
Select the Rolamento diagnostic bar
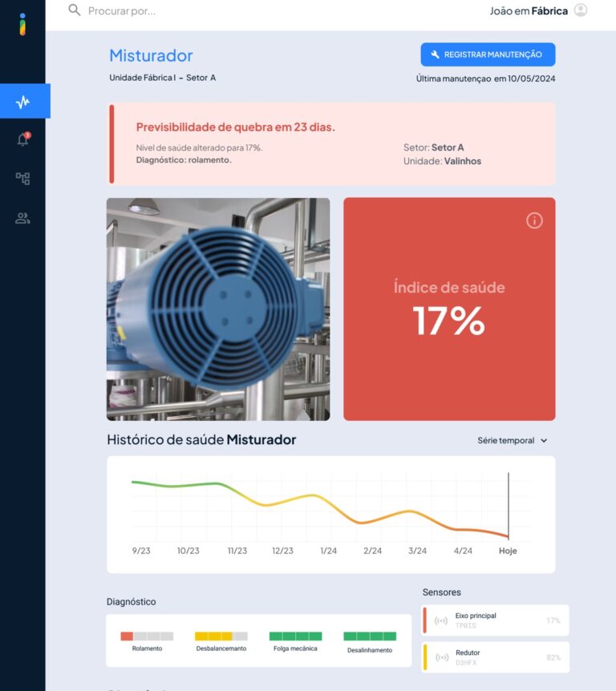(x=147, y=636)
